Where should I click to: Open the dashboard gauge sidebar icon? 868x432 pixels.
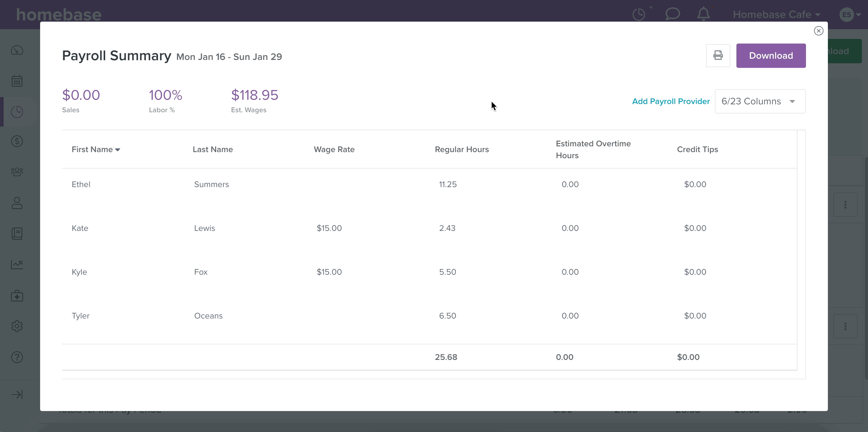(17, 50)
